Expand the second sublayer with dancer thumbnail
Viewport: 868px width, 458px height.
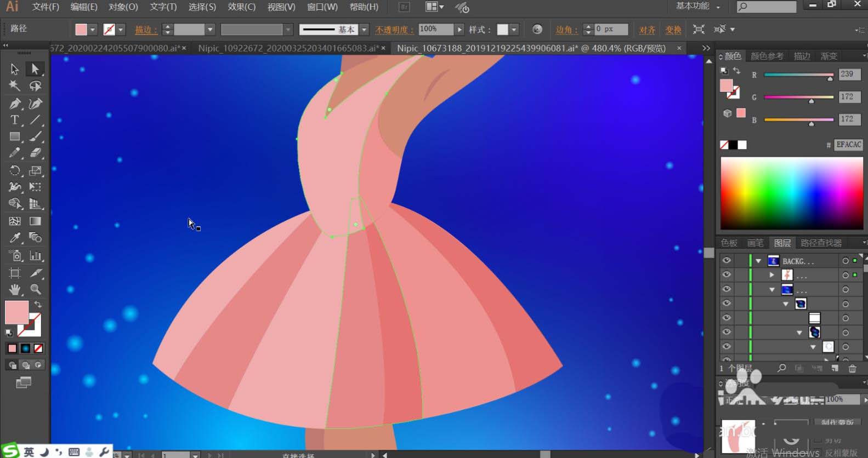tap(772, 275)
